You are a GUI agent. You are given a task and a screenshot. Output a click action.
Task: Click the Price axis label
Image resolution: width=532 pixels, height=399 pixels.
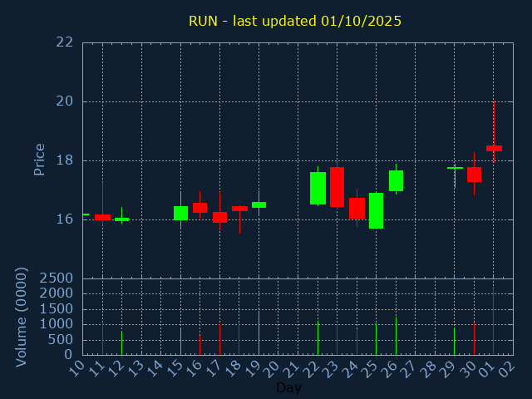39,160
